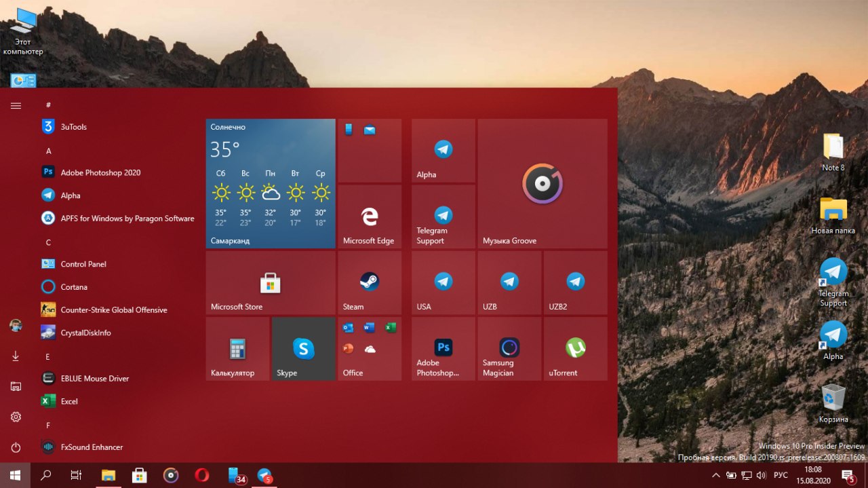Screen dimensions: 868x488
Task: Jump to the letter C section header
Action: coord(48,242)
